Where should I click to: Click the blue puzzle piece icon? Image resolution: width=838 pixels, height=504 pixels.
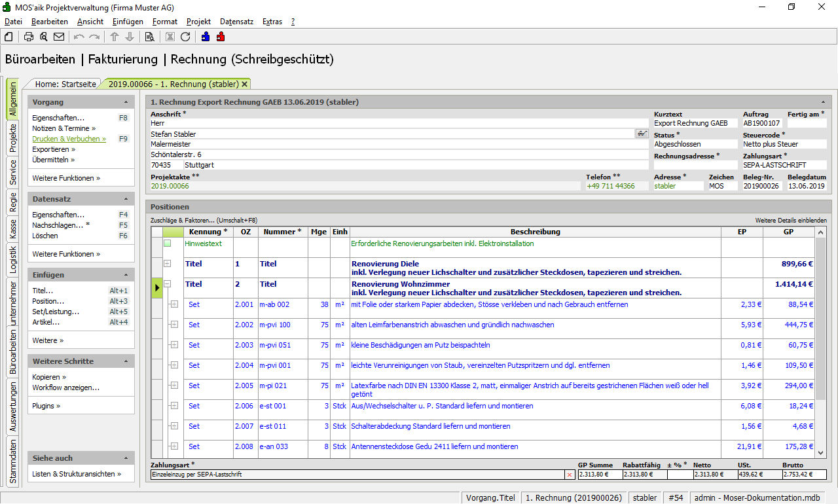(206, 37)
